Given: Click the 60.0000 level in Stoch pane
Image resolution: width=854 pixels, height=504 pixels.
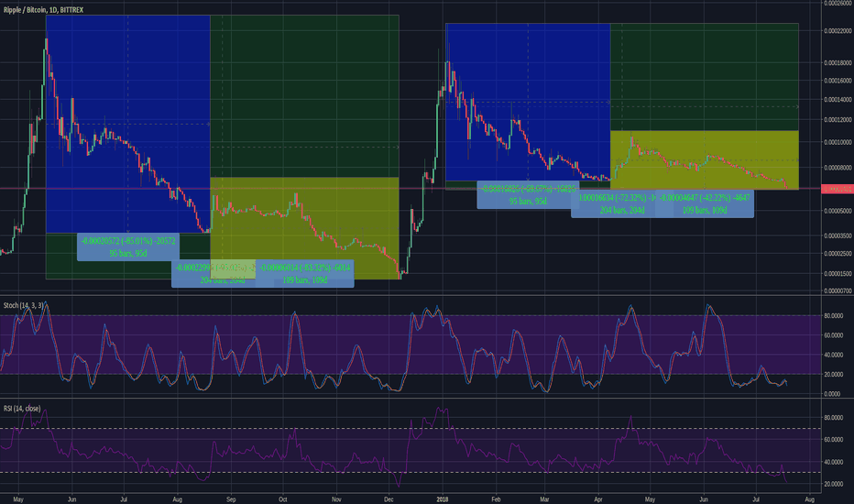Looking at the screenshot, I should click(834, 335).
